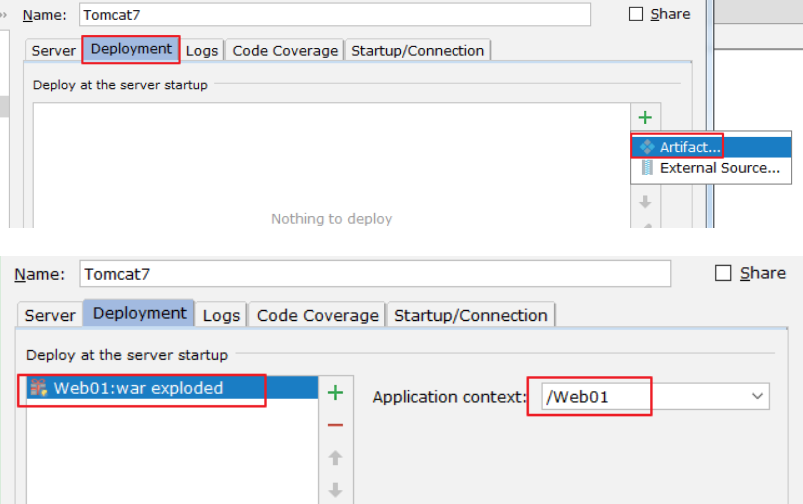The height and width of the screenshot is (504, 803).
Task: Open the Logs tab in lower dialog
Action: [221, 315]
